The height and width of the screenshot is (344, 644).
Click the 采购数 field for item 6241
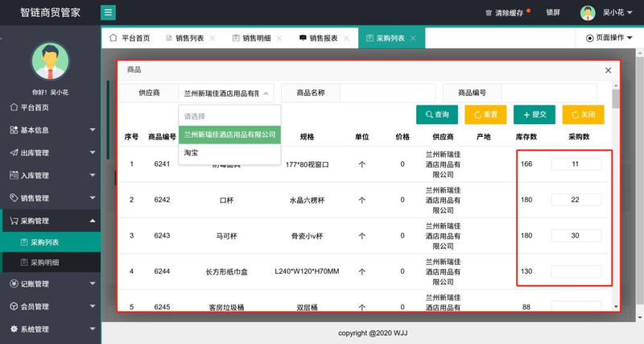click(576, 164)
